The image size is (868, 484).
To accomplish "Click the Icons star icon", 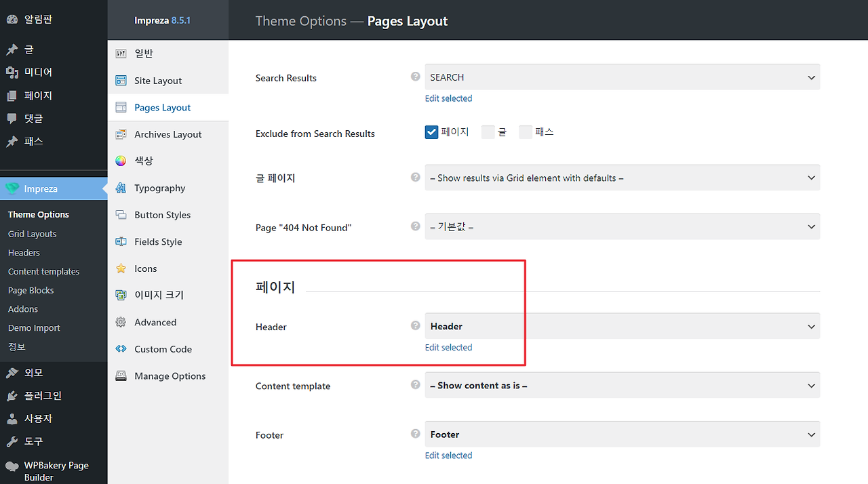I will click(121, 268).
